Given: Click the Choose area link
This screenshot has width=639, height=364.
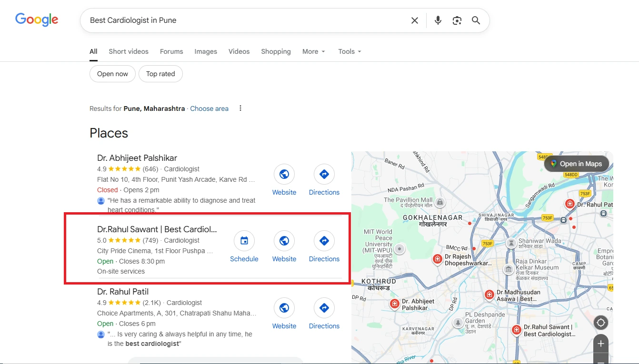Looking at the screenshot, I should coord(209,108).
